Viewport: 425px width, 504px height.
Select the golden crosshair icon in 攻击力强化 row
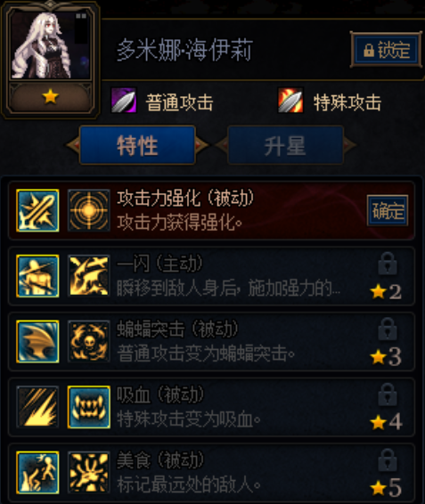89,210
